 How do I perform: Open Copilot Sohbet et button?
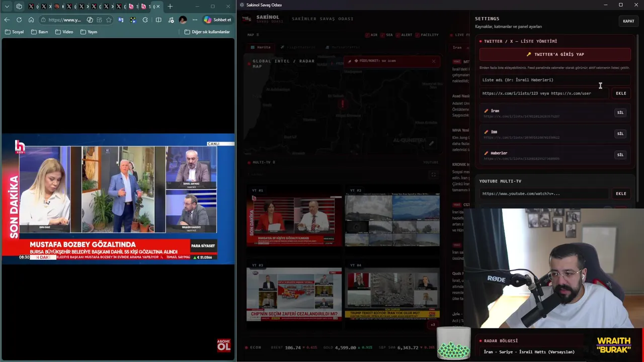[218, 20]
